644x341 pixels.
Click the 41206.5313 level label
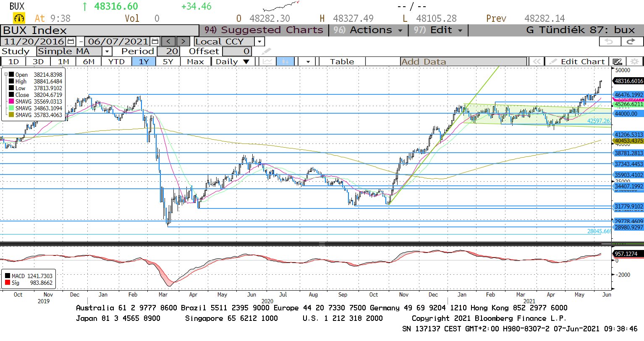[628, 135]
